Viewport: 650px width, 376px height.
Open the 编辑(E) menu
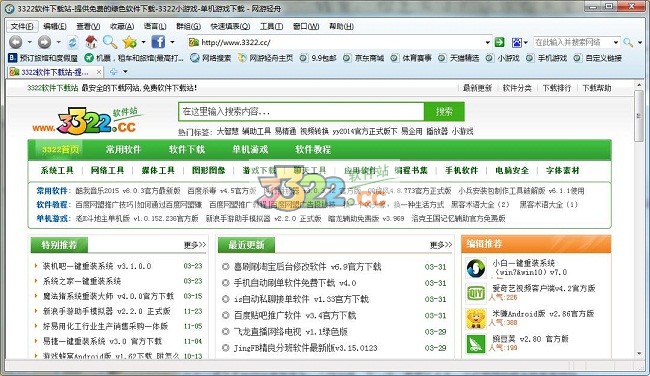point(55,27)
